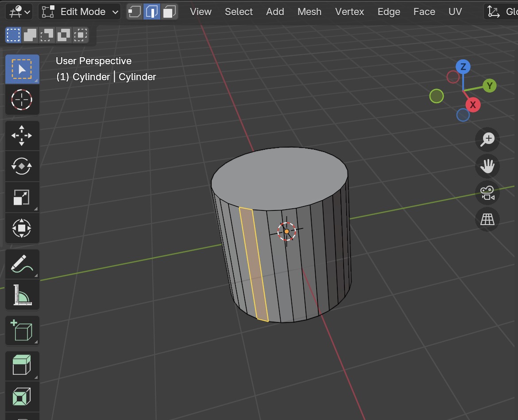Open the View menu

[x=201, y=12]
